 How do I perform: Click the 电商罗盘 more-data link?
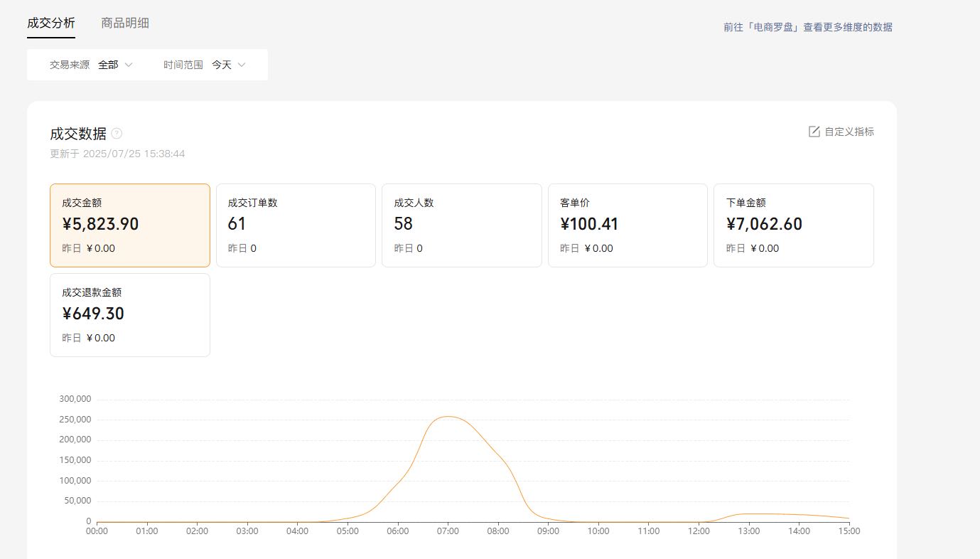(808, 27)
